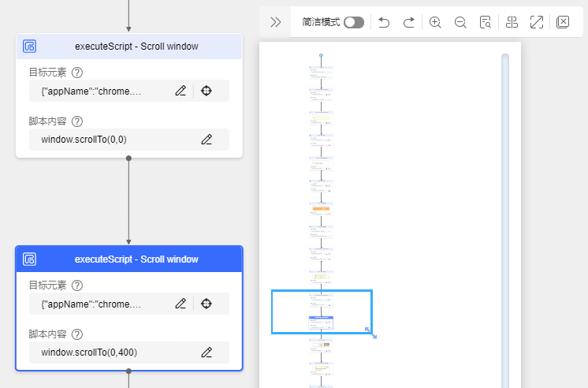Zoom in with the magnifier plus icon
This screenshot has height=388, width=588.
click(435, 22)
